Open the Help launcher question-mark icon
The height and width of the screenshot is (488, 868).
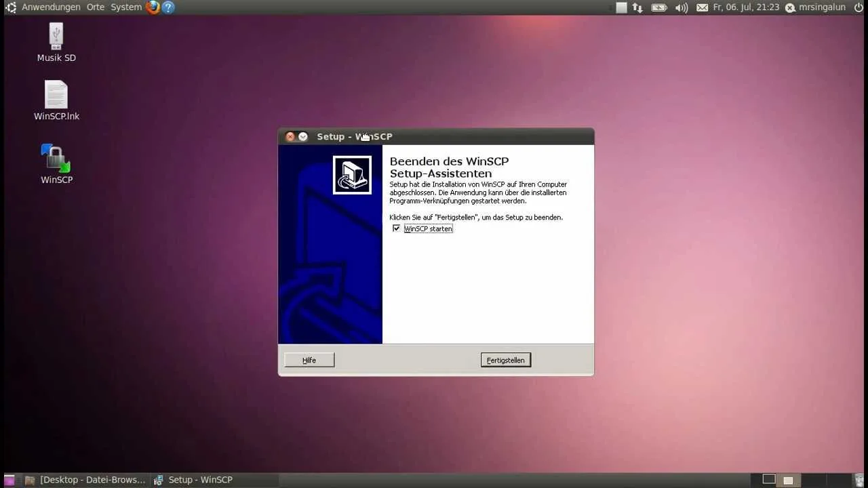tap(168, 7)
